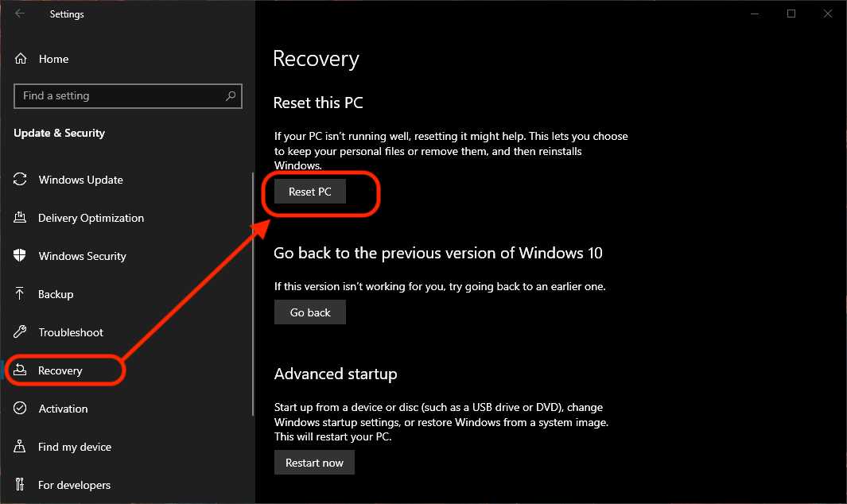Click the sidebar vertical scrollbar
This screenshot has height=504, width=847.
point(252,294)
